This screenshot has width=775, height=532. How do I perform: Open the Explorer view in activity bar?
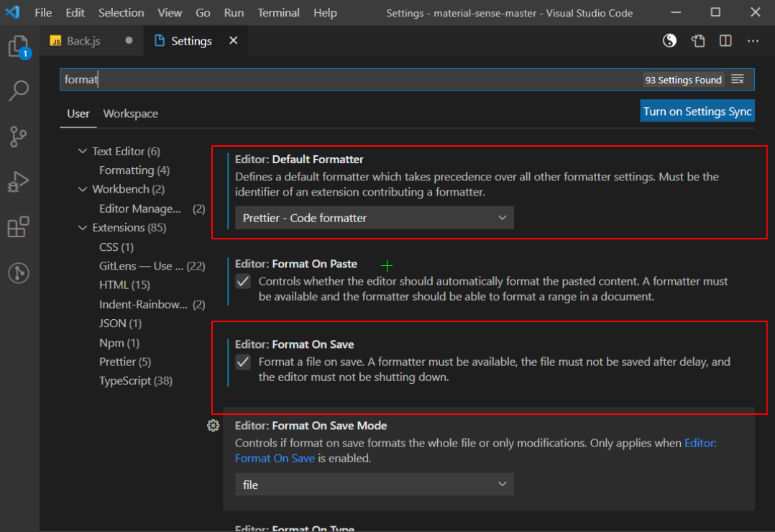point(19,47)
